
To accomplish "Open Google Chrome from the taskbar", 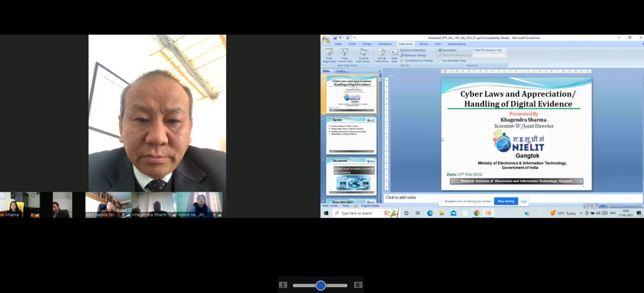I will pos(477,213).
